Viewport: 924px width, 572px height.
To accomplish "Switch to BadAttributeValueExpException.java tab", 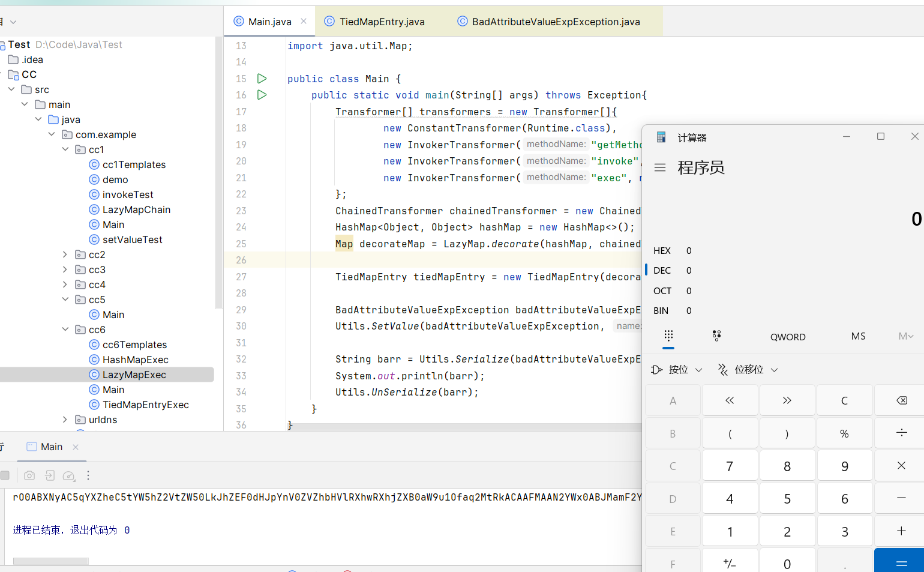I will coord(556,22).
